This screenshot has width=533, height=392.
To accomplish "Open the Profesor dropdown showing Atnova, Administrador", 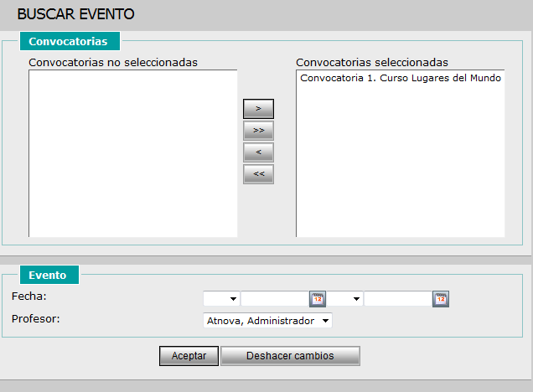I will click(267, 320).
